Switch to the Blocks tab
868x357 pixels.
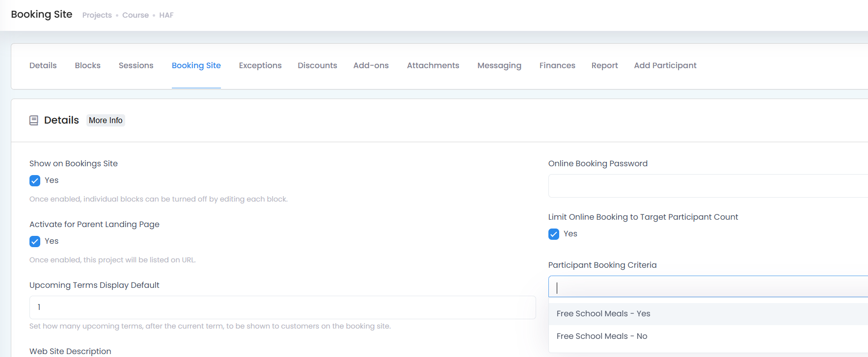coord(88,66)
